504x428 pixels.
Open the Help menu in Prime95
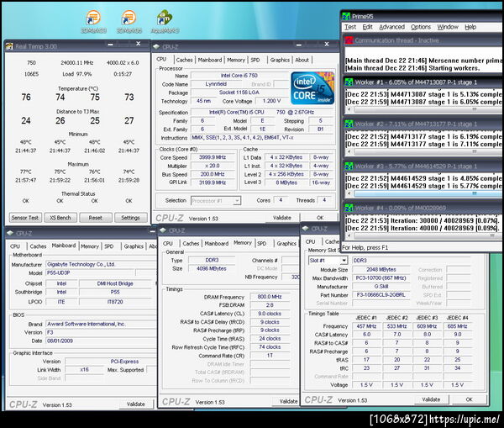click(470, 27)
